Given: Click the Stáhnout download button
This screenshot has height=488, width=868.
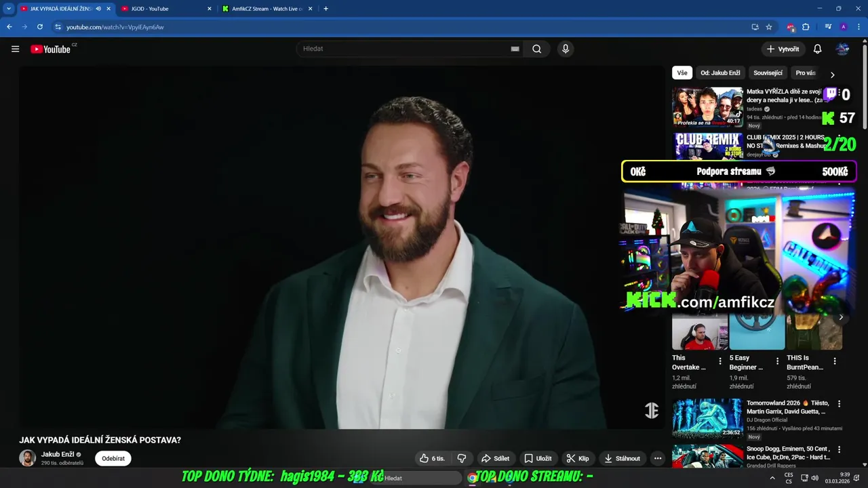Looking at the screenshot, I should [x=623, y=458].
